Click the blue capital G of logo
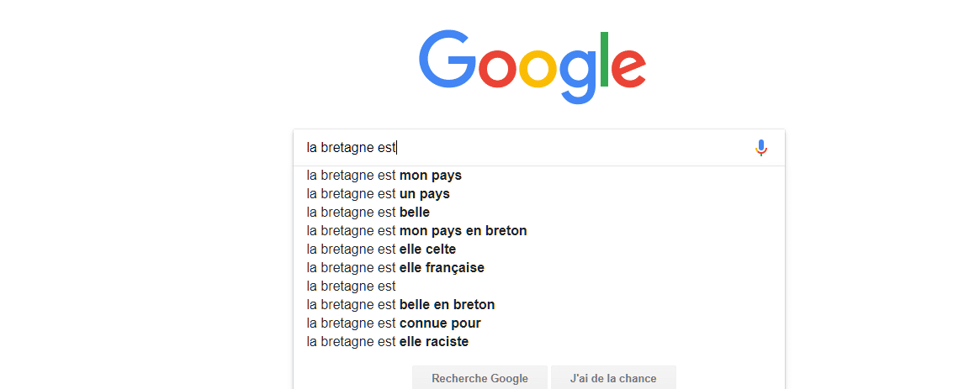980x389 pixels. click(447, 60)
